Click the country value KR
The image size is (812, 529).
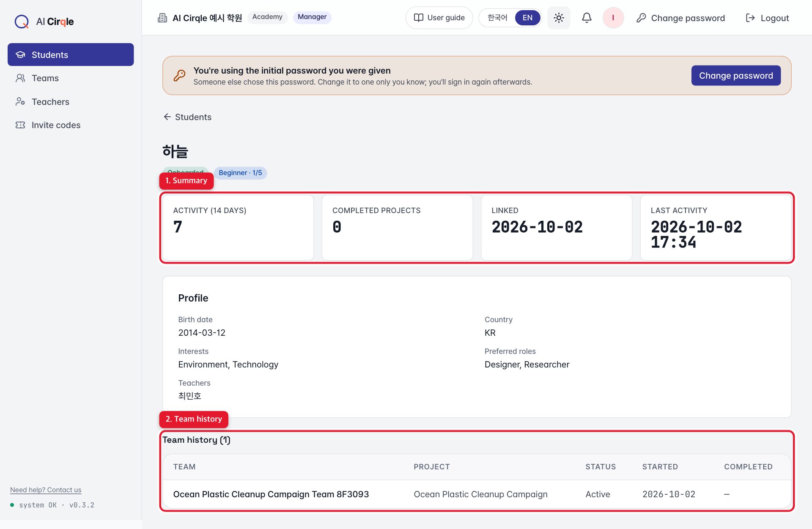click(x=490, y=333)
